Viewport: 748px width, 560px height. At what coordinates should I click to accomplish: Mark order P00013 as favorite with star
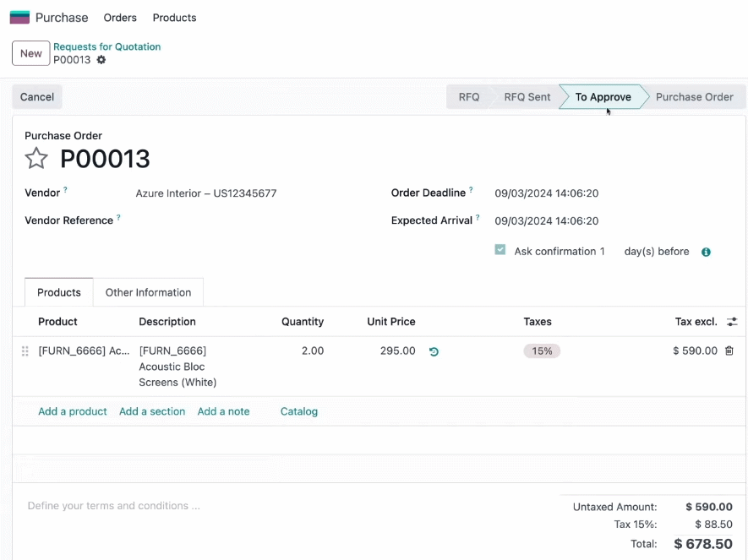[x=36, y=158]
